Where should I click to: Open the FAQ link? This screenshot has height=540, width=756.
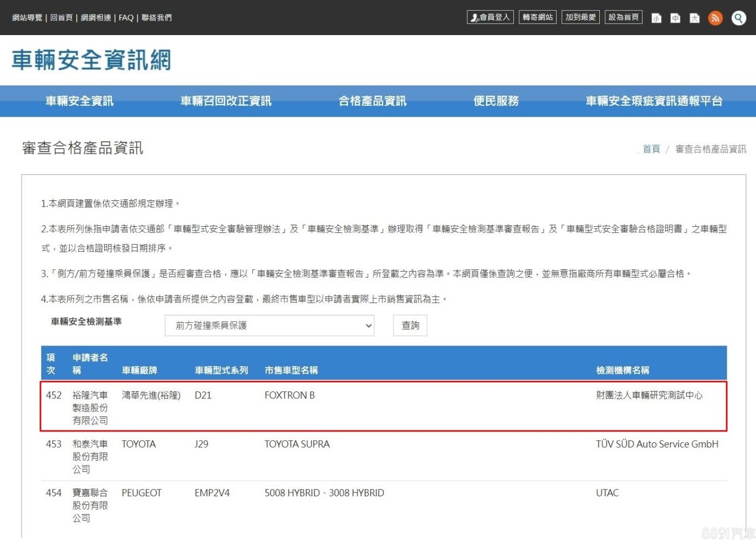tap(126, 18)
